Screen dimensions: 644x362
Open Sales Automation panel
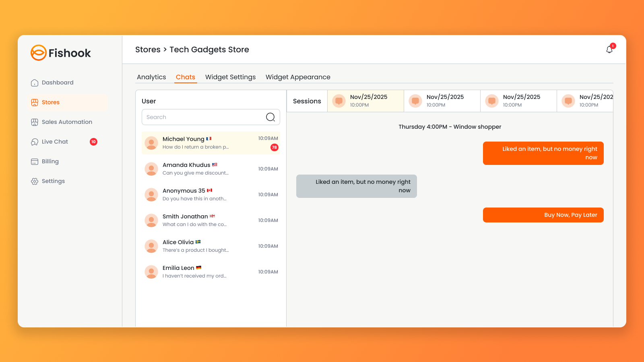pos(66,122)
